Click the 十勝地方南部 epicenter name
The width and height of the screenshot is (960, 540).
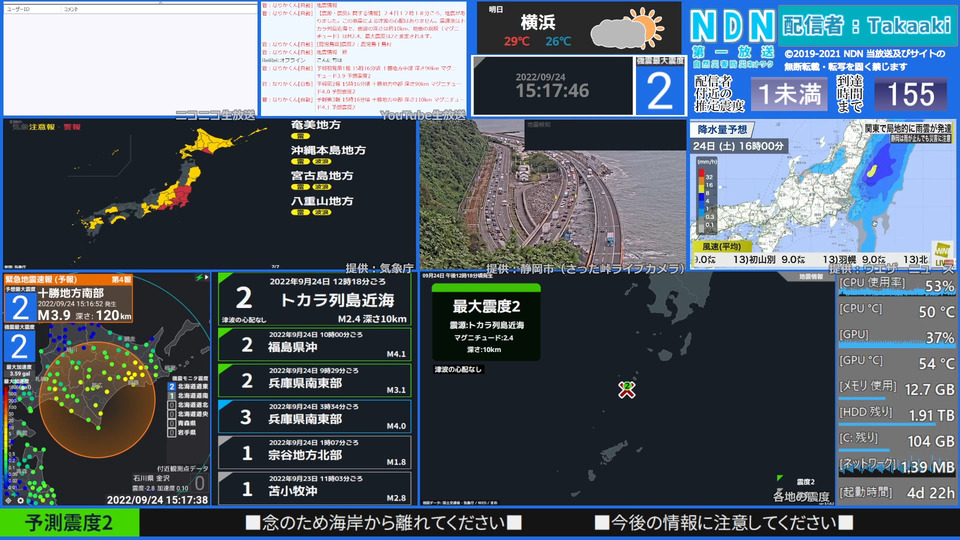pyautogui.click(x=71, y=293)
